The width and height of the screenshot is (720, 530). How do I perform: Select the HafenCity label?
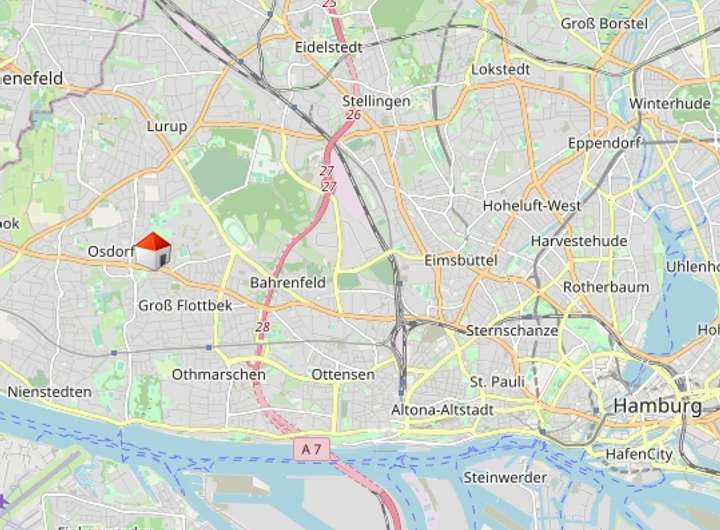(x=639, y=454)
